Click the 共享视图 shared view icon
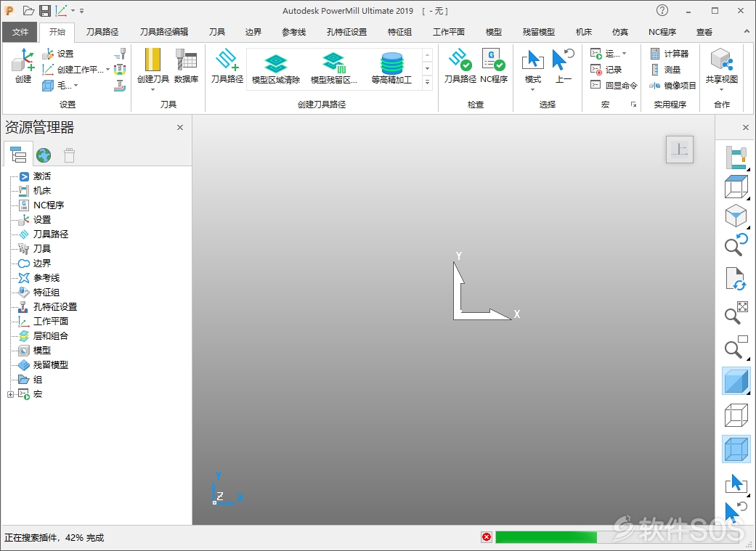 coord(721,67)
